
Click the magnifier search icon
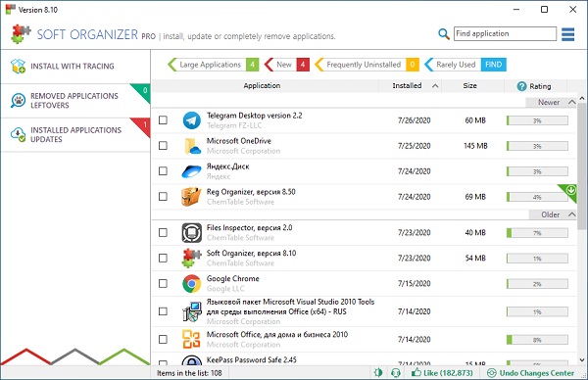(444, 34)
